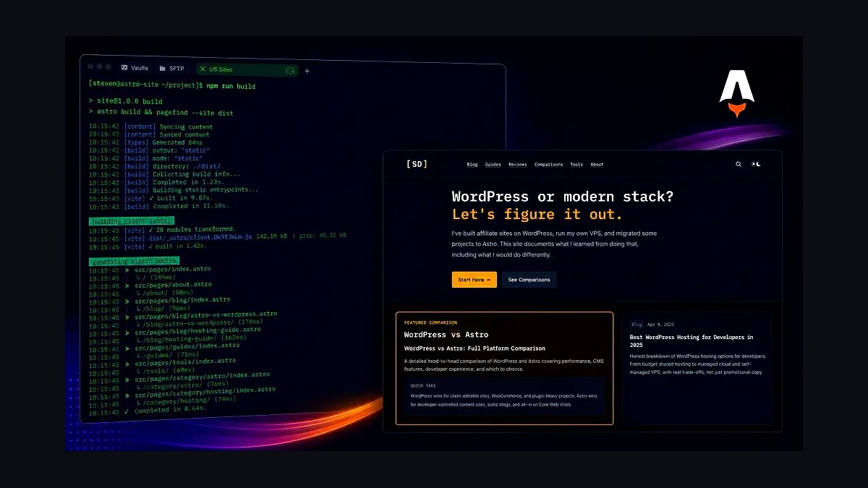868x488 pixels.
Task: Click the FEATURED COMPARISON label
Action: (x=430, y=322)
